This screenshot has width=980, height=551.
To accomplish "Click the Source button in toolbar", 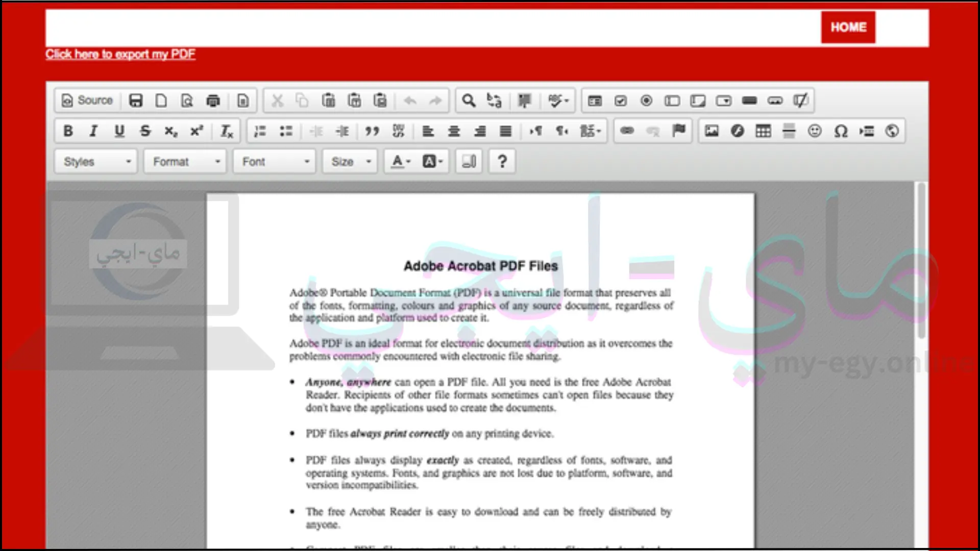I will tap(87, 100).
